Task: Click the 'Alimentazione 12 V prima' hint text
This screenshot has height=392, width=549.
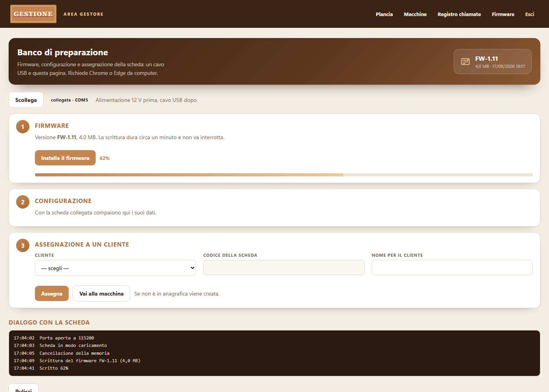Action: (x=147, y=100)
